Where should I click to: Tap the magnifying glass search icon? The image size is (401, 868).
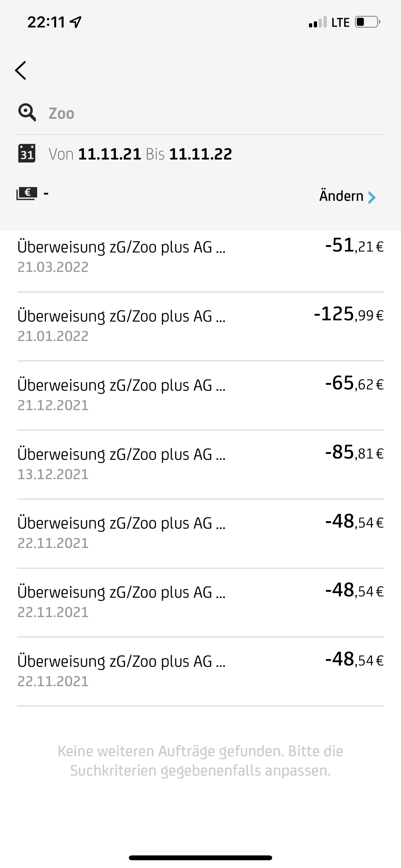27,113
